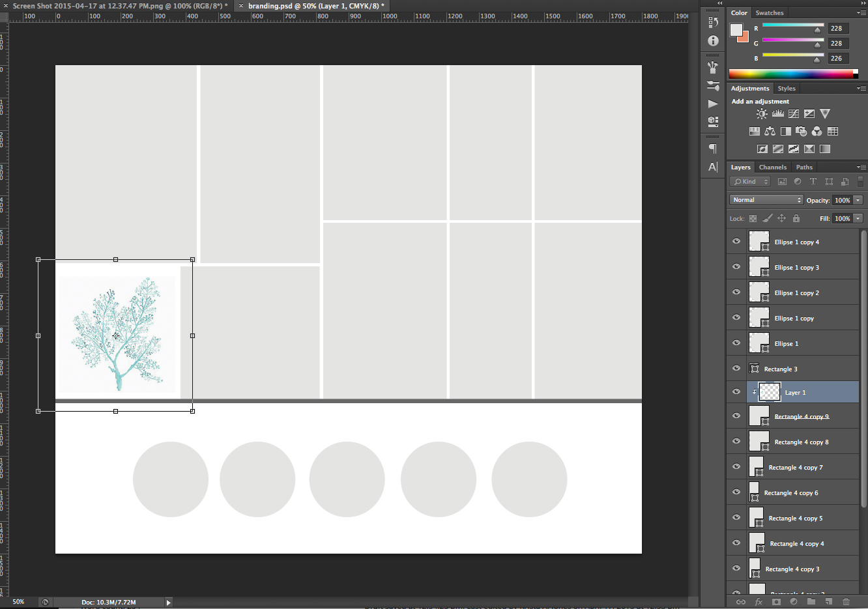Select the Levels adjustment icon
The image size is (868, 609).
(778, 113)
